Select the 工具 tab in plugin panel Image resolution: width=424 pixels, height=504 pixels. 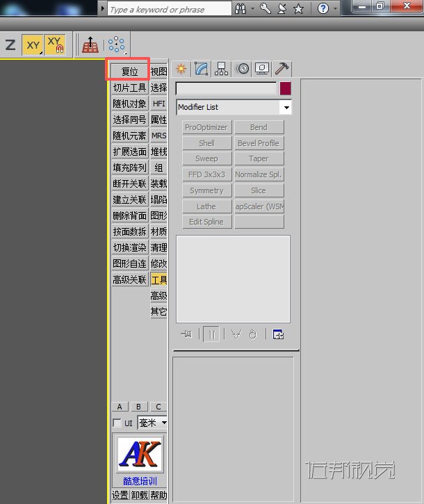point(158,280)
